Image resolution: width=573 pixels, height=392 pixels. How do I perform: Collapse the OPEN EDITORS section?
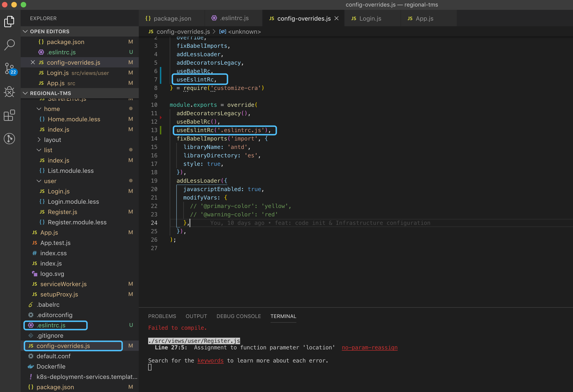coord(80,32)
